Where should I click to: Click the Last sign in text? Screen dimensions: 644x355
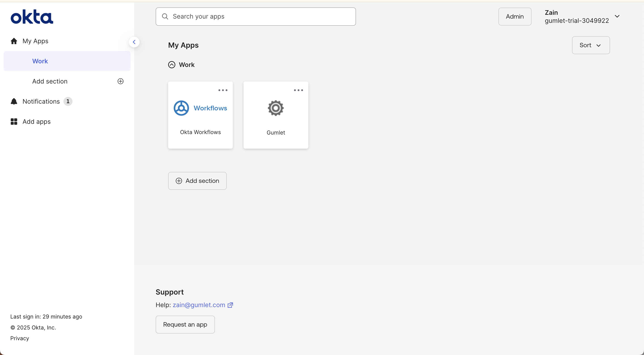point(46,317)
